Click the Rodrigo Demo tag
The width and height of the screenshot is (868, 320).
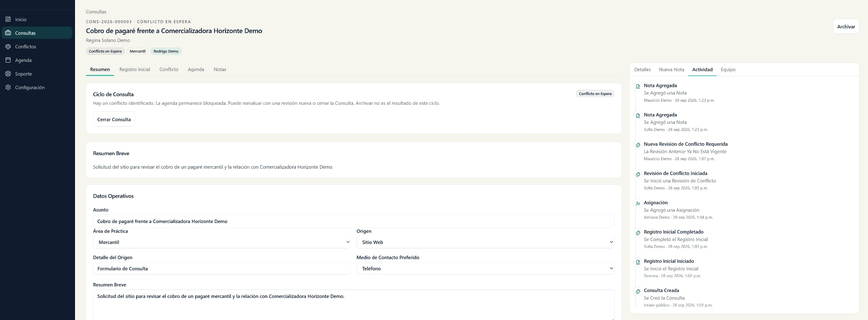(166, 51)
